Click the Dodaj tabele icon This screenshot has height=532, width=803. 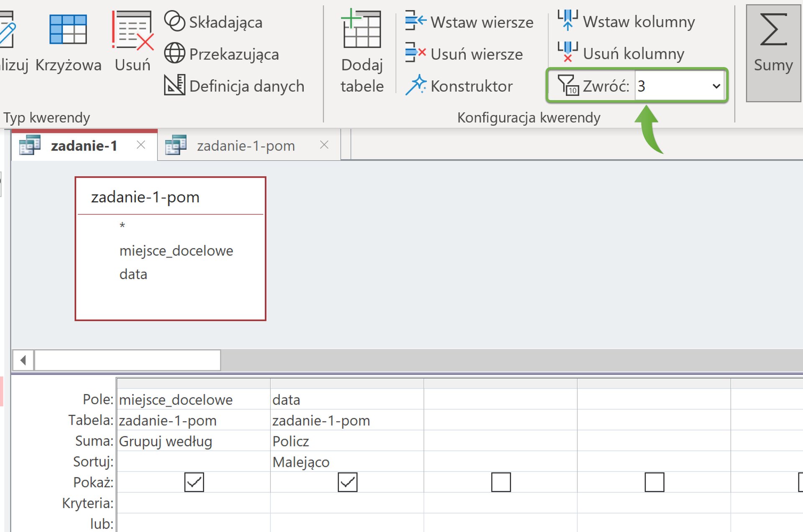pos(361,30)
